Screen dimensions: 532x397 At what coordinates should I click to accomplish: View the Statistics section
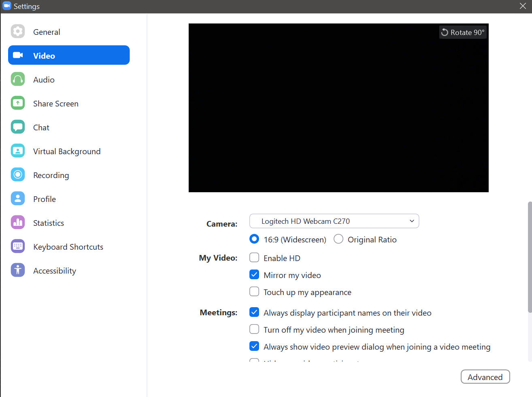pyautogui.click(x=69, y=223)
